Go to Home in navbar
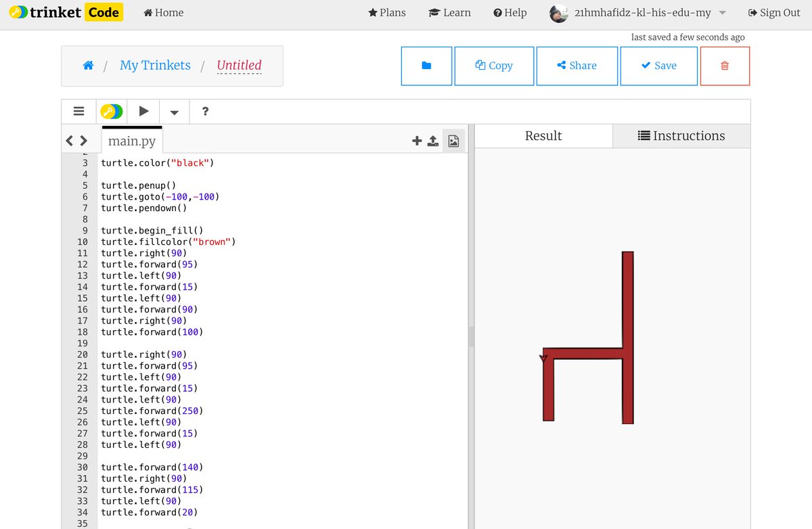Image resolution: width=812 pixels, height=529 pixels. (x=164, y=12)
